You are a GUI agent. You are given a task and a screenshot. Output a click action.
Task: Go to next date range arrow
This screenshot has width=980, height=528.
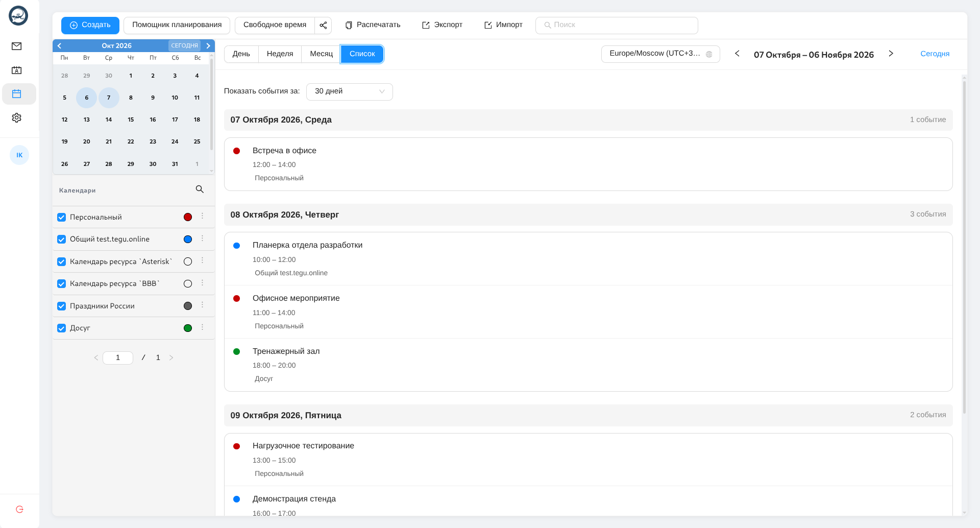[x=891, y=54]
